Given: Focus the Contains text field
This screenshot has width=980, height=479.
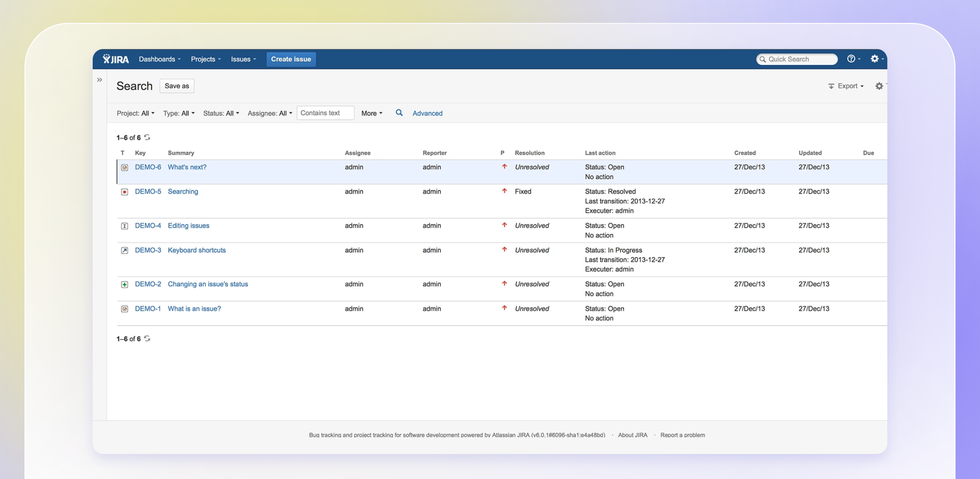Looking at the screenshot, I should [x=325, y=113].
